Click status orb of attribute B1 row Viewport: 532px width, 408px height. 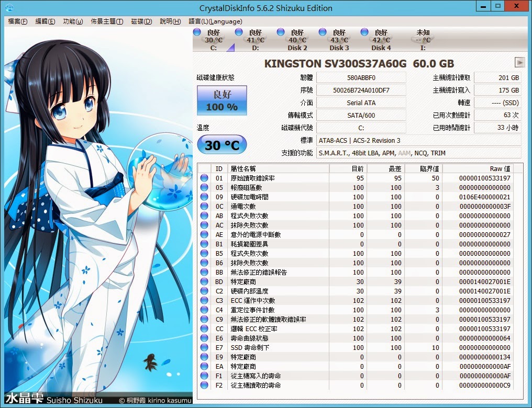tap(204, 244)
